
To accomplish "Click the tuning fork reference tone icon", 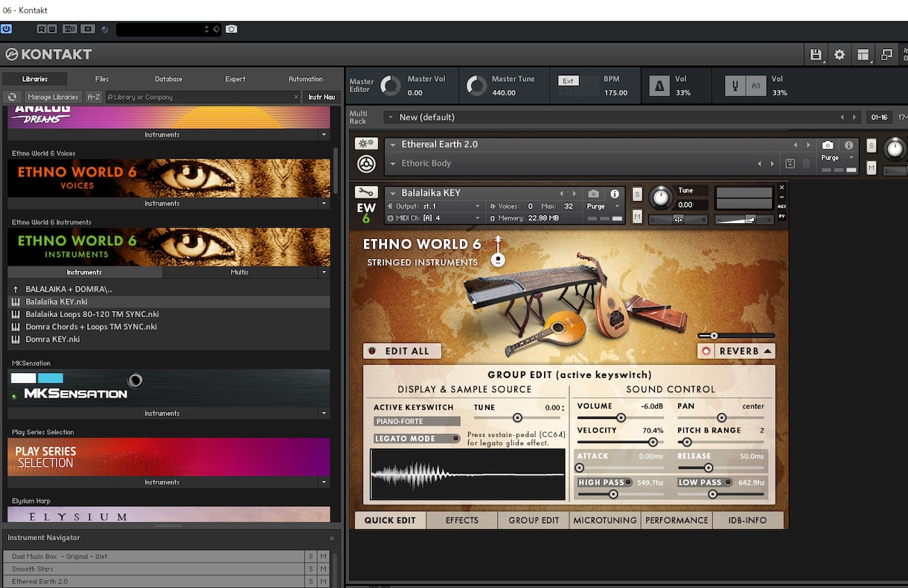I will click(735, 86).
